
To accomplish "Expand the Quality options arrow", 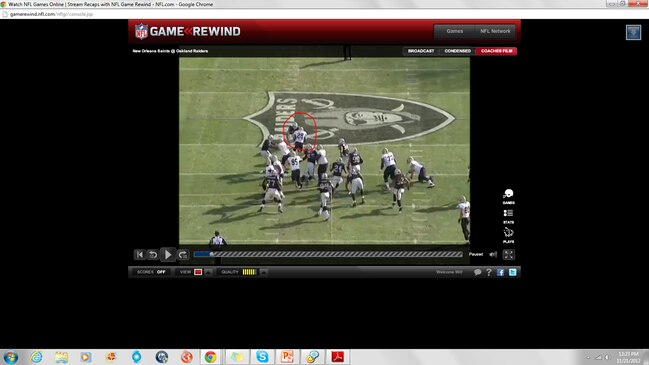I will 263,272.
